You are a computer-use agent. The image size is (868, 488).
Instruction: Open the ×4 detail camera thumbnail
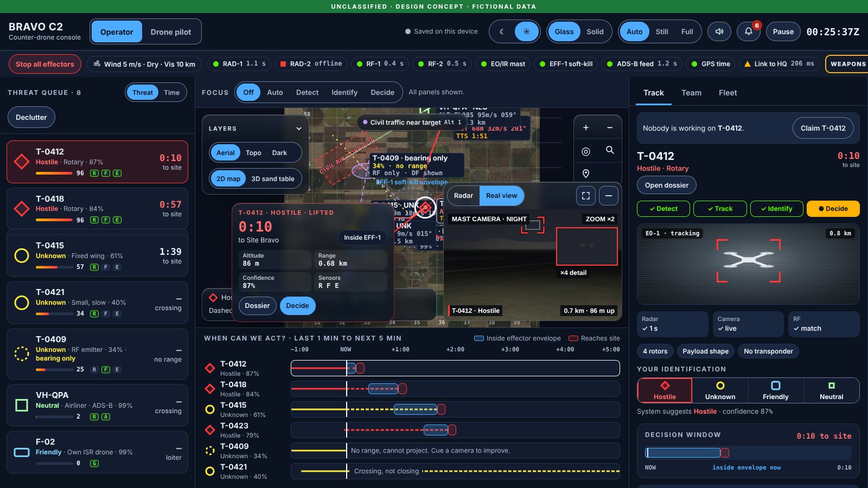pos(586,247)
